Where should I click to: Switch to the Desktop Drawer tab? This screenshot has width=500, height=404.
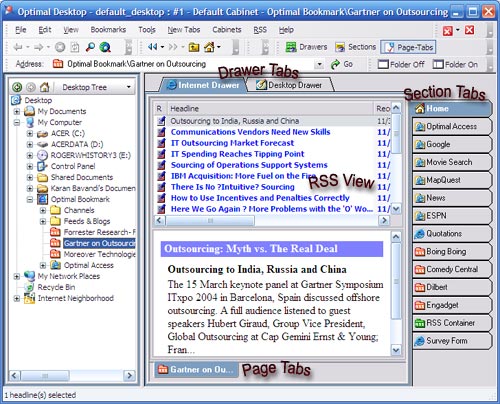click(289, 85)
